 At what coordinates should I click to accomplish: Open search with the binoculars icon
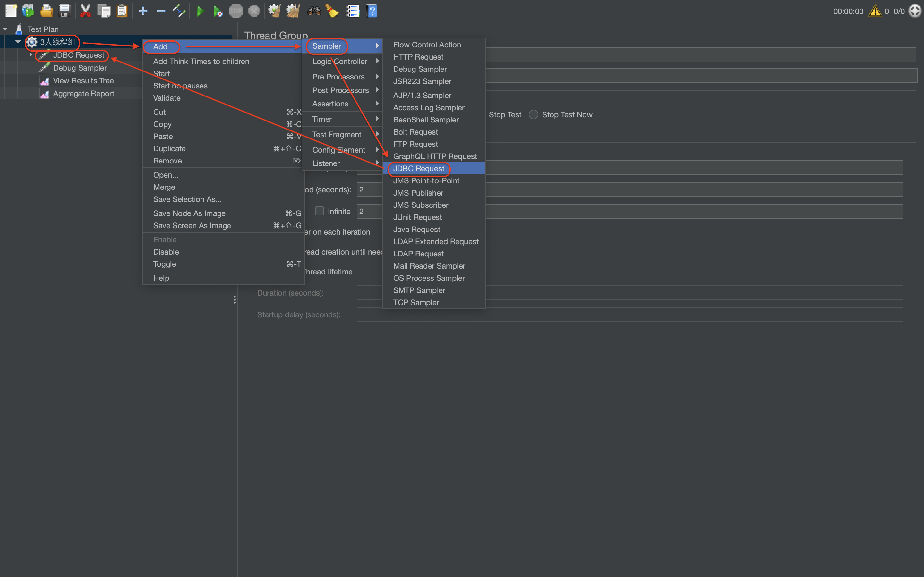pyautogui.click(x=314, y=11)
